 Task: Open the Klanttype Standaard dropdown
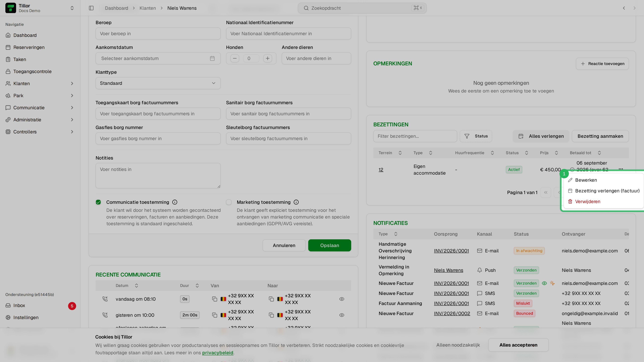(x=158, y=83)
